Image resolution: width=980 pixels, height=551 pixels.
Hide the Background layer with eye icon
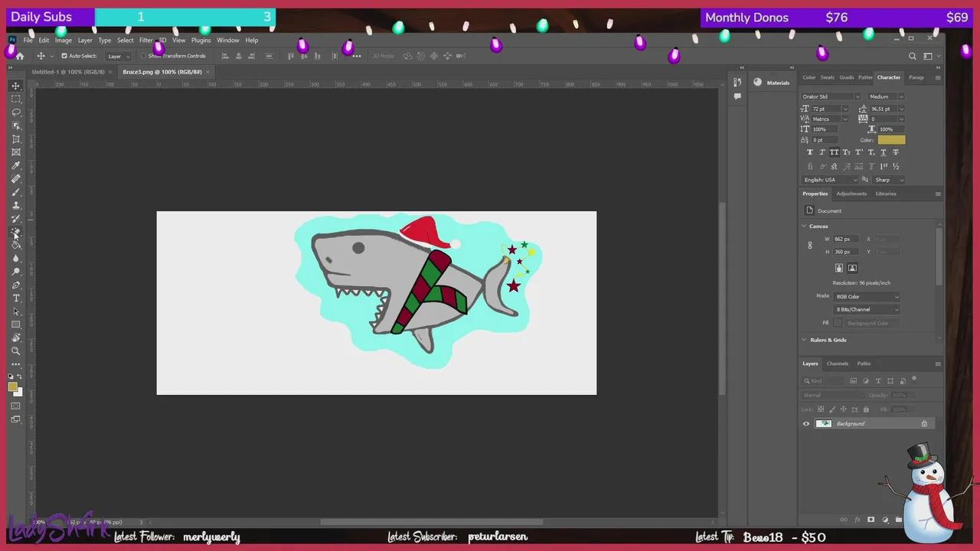pos(805,424)
